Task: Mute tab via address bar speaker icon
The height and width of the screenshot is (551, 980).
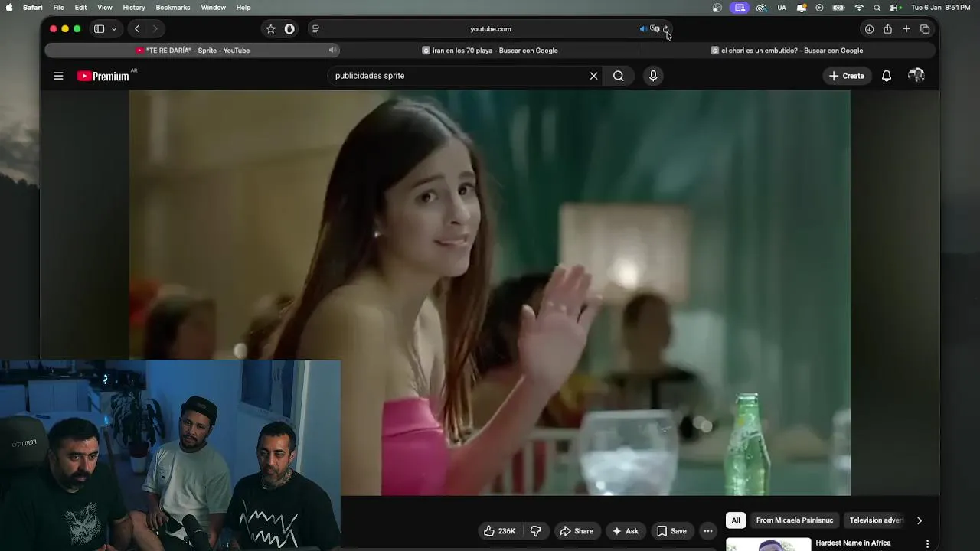Action: point(643,29)
